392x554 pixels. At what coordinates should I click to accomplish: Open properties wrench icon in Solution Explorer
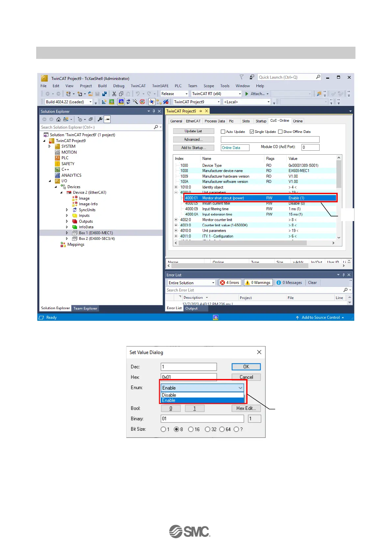(100, 119)
